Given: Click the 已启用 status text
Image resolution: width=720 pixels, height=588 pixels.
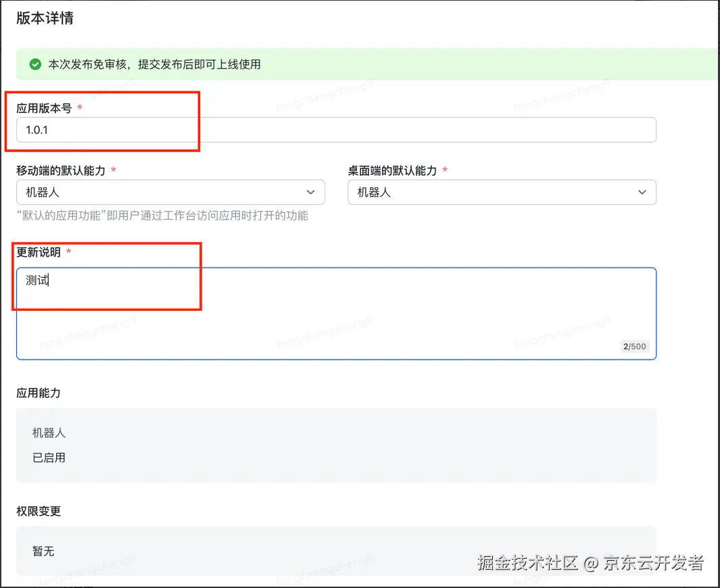Looking at the screenshot, I should (x=48, y=456).
